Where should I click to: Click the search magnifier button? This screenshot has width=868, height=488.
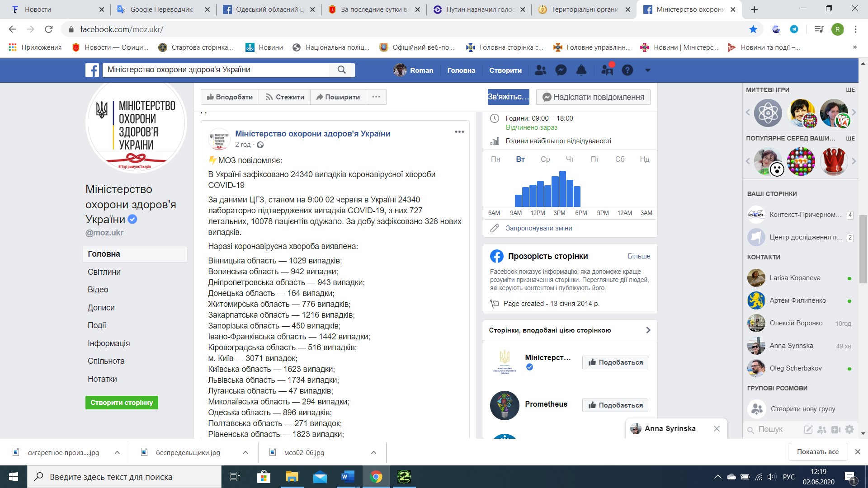click(342, 70)
